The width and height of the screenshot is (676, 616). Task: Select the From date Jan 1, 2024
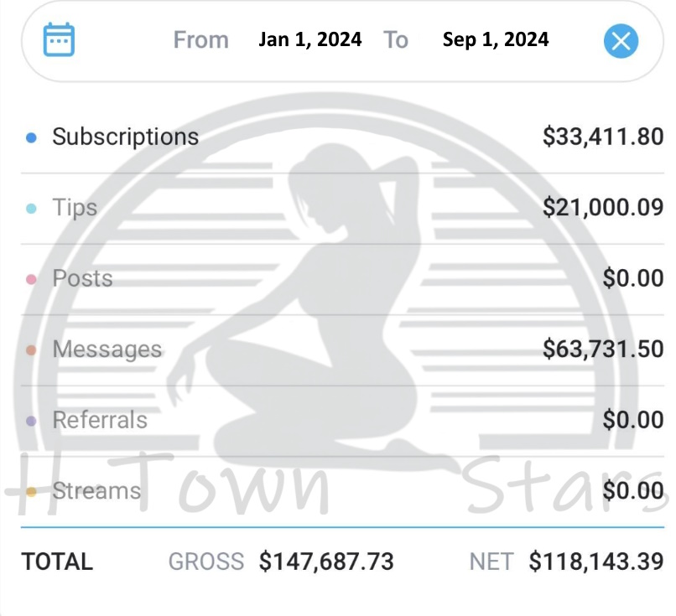click(x=309, y=39)
